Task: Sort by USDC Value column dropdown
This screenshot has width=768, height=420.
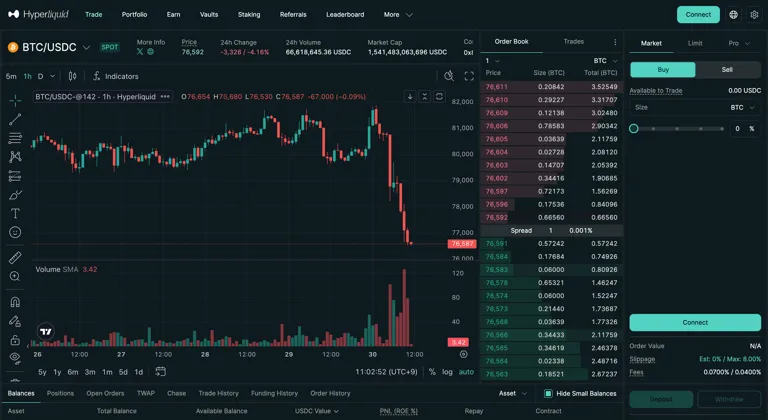Action: 316,411
